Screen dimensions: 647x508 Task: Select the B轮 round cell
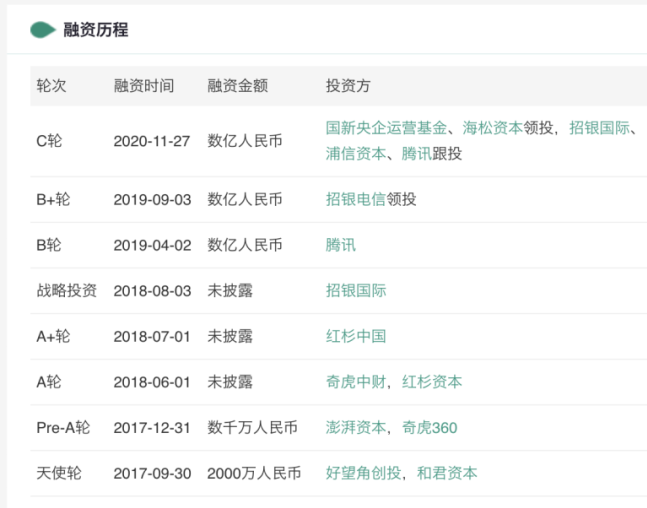click(x=49, y=245)
